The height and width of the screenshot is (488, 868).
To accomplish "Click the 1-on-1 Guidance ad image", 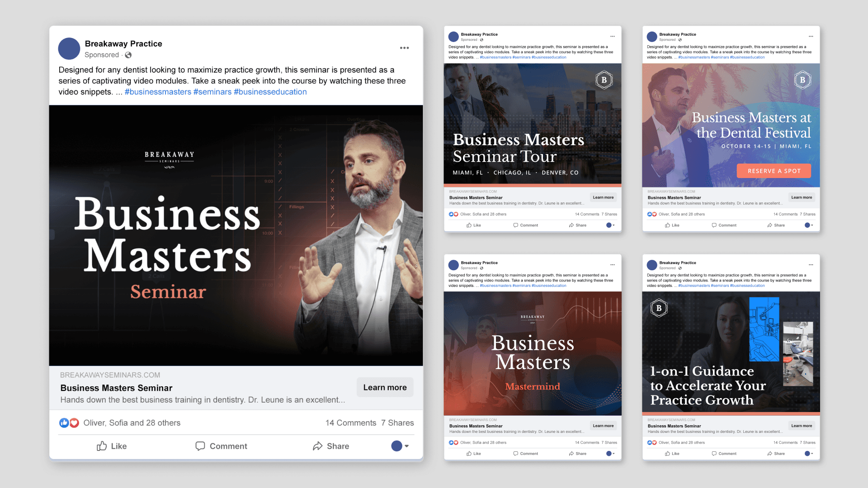I will (731, 352).
